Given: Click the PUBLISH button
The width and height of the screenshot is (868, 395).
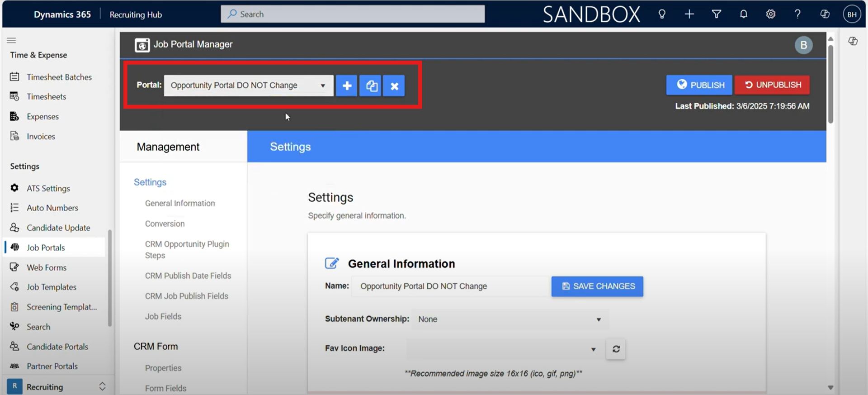Looking at the screenshot, I should point(699,85).
